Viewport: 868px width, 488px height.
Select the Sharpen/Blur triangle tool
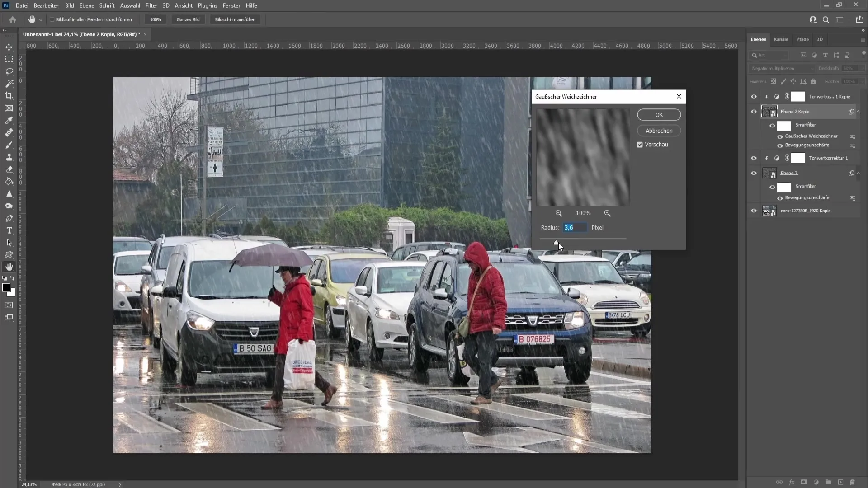(9, 194)
